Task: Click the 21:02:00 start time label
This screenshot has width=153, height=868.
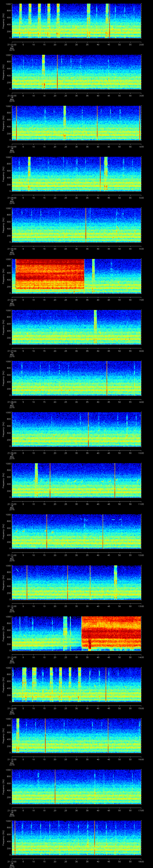Action: click(x=12, y=96)
